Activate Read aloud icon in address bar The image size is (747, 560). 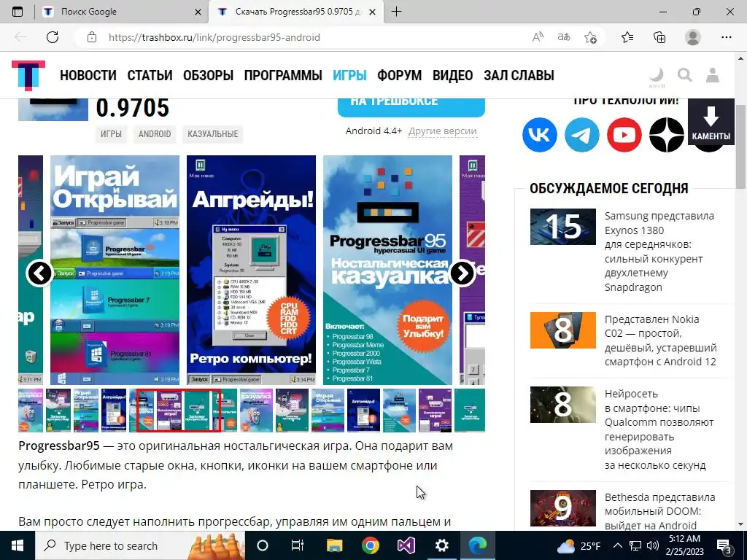(x=538, y=37)
